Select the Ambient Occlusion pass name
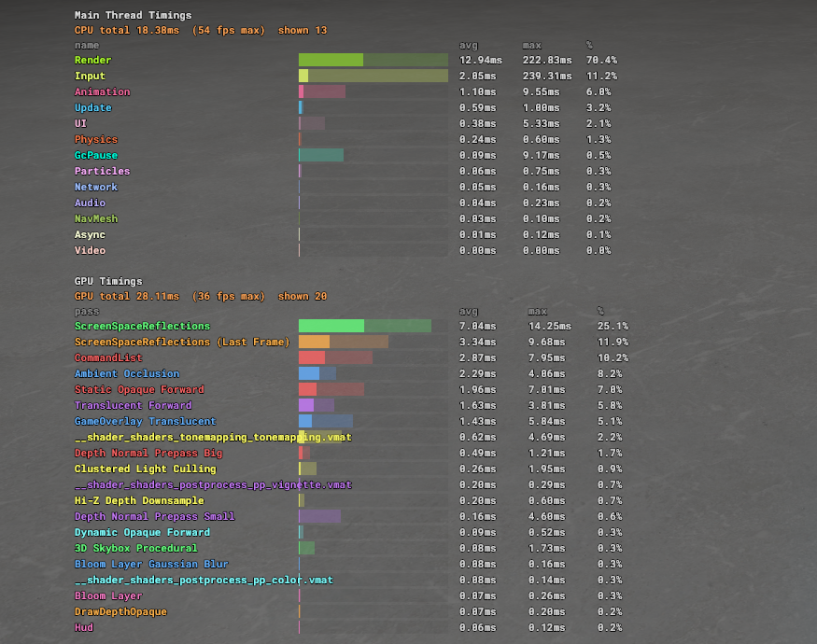 tap(127, 373)
